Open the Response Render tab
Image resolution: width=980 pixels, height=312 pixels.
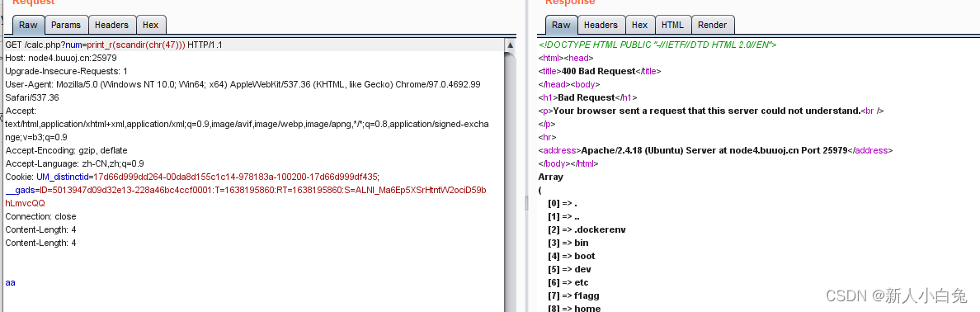coord(713,25)
